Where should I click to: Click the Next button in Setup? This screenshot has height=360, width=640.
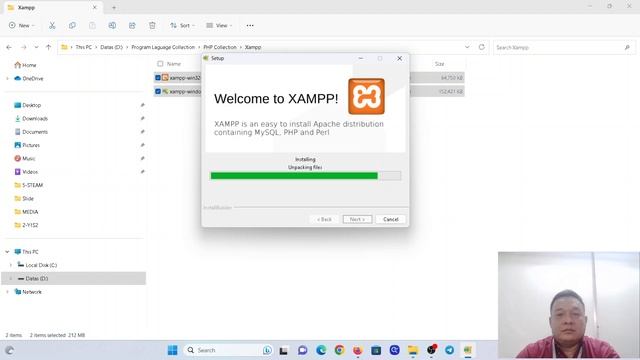(x=357, y=219)
